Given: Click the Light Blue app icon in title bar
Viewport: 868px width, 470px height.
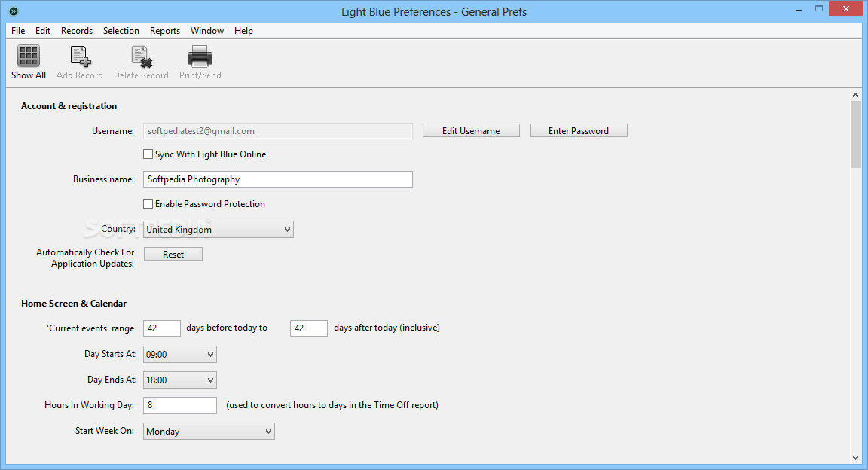Looking at the screenshot, I should pyautogui.click(x=14, y=11).
